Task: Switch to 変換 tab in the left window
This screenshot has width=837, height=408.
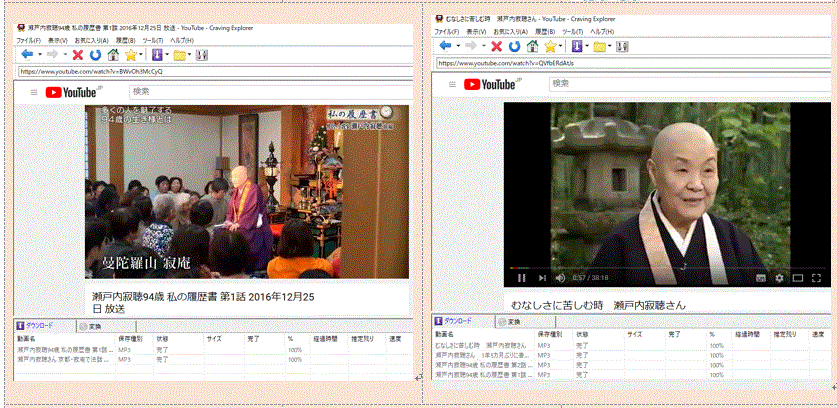Action: tap(107, 326)
